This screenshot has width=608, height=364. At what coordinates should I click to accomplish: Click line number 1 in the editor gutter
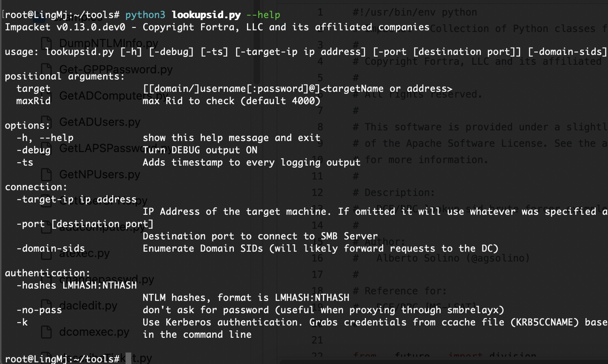pos(320,12)
